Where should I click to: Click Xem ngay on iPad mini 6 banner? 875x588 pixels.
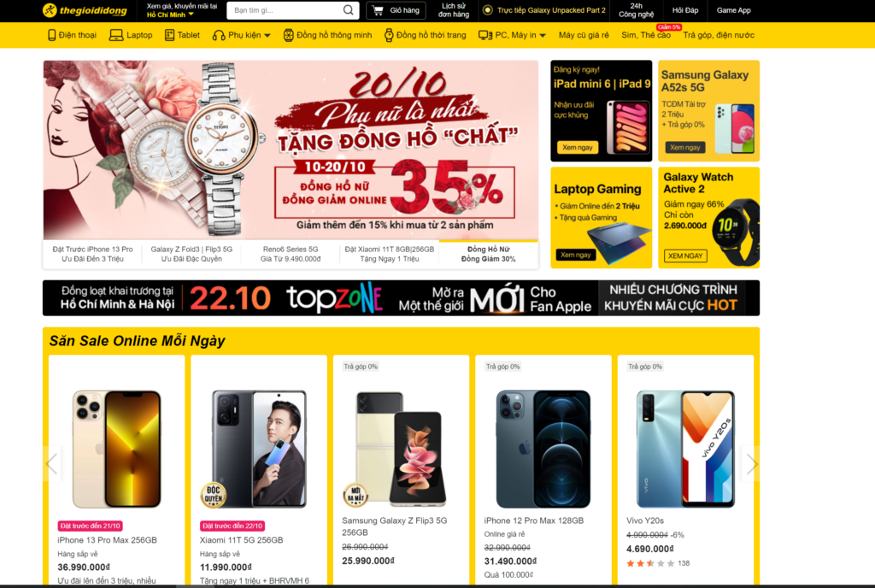578,147
